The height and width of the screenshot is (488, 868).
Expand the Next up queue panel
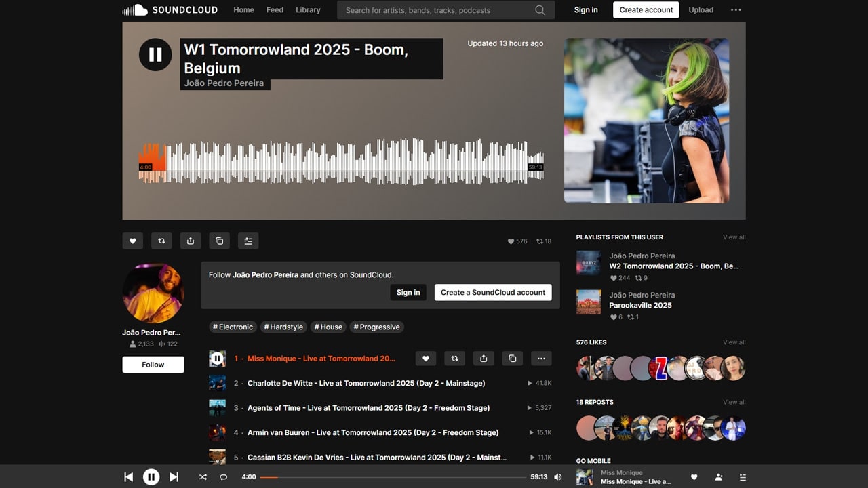pos(743,476)
